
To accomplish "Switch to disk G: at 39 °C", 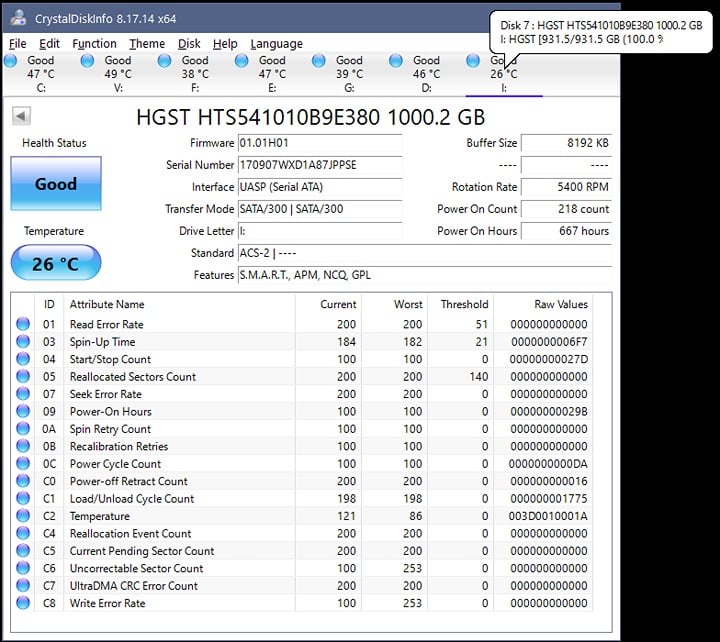I will tap(349, 73).
